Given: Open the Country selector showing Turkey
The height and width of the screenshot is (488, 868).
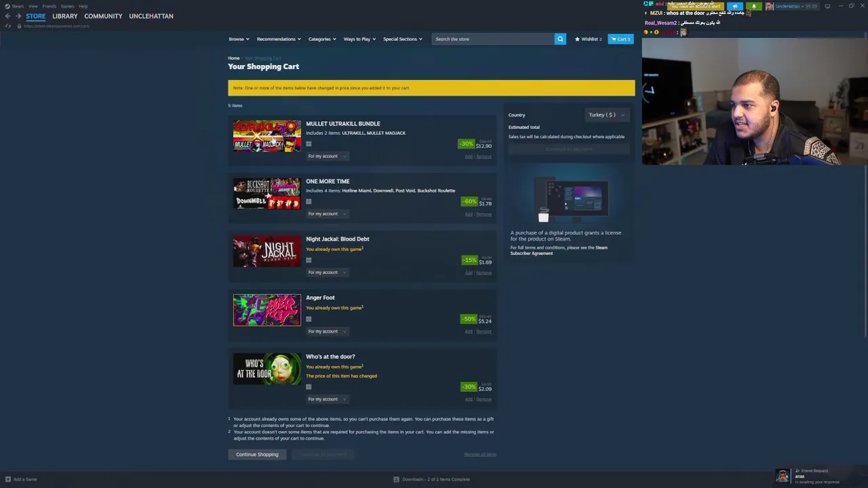Looking at the screenshot, I should 607,115.
